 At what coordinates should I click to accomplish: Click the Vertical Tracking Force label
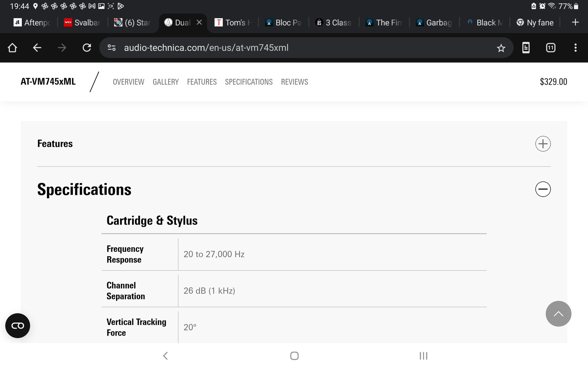click(136, 327)
